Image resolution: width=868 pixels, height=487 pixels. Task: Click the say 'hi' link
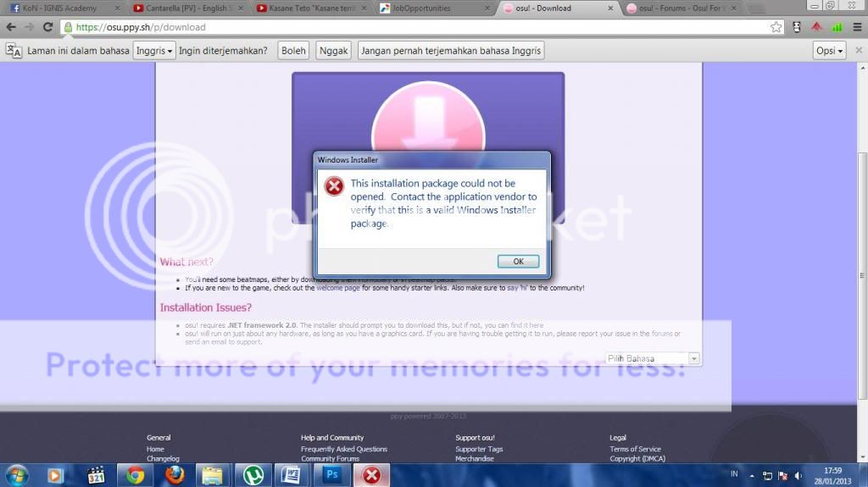click(x=517, y=288)
